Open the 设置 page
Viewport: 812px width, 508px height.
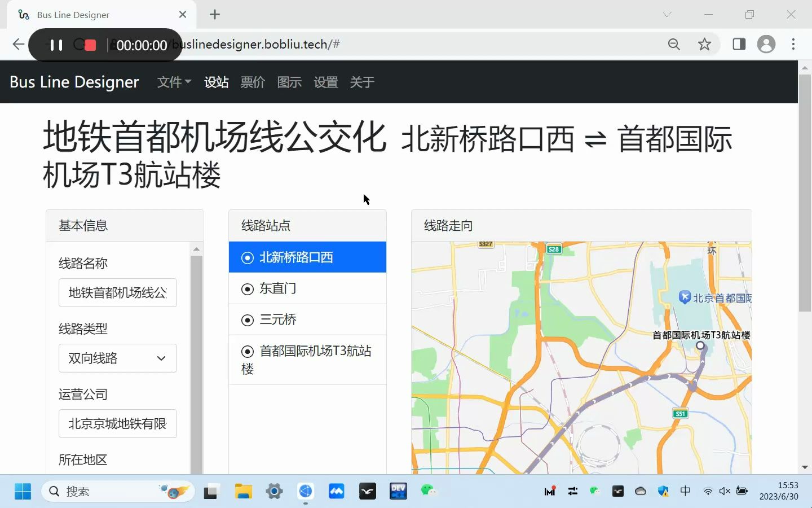coord(326,82)
